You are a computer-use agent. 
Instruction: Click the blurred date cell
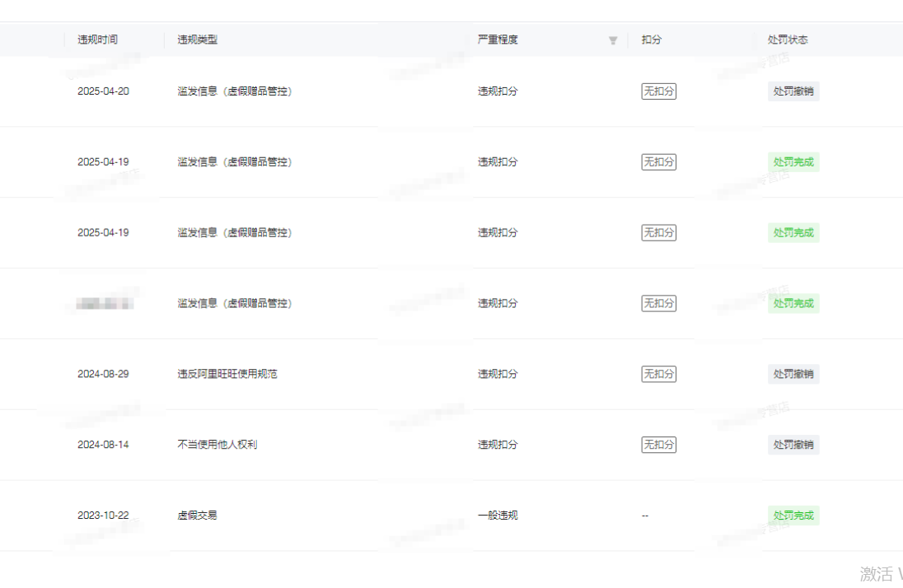pos(105,304)
